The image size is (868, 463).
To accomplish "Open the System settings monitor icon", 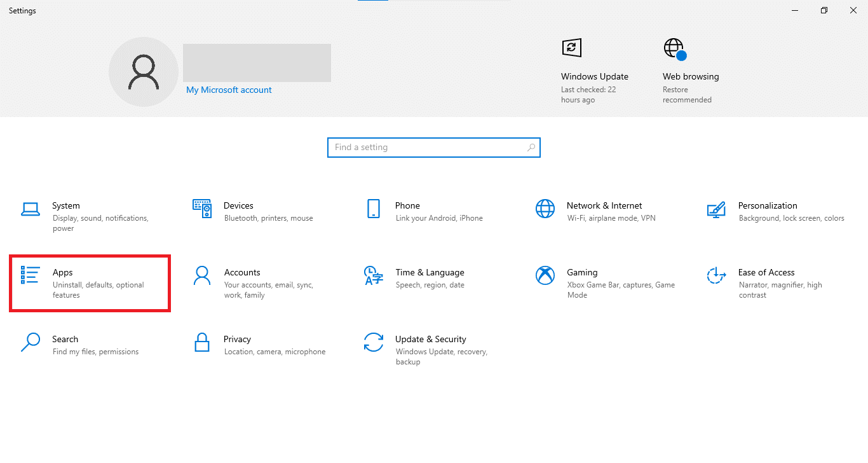I will (x=30, y=209).
